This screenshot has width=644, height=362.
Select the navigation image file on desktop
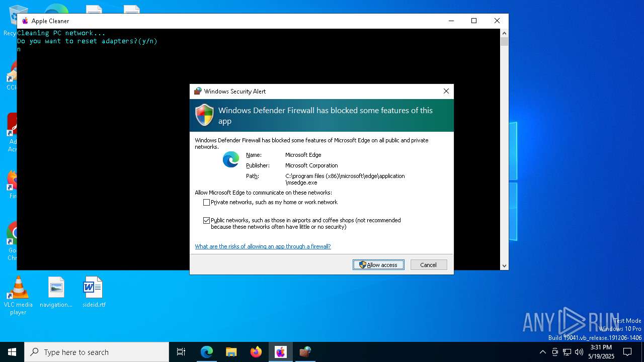pyautogui.click(x=56, y=293)
